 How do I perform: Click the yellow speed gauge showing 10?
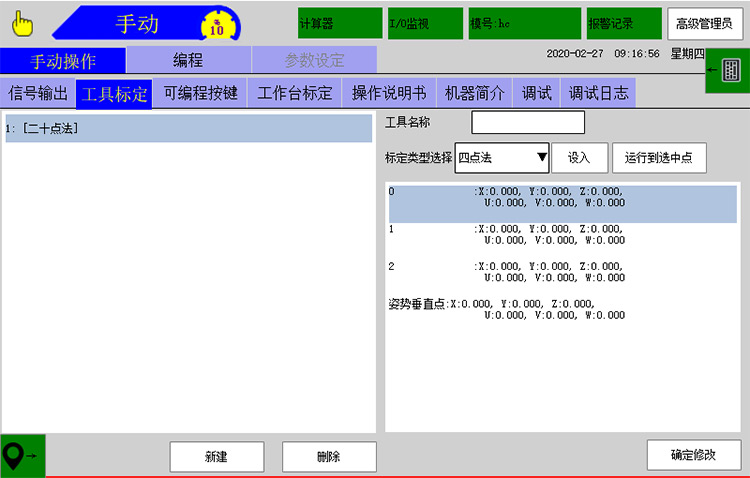pyautogui.click(x=217, y=24)
